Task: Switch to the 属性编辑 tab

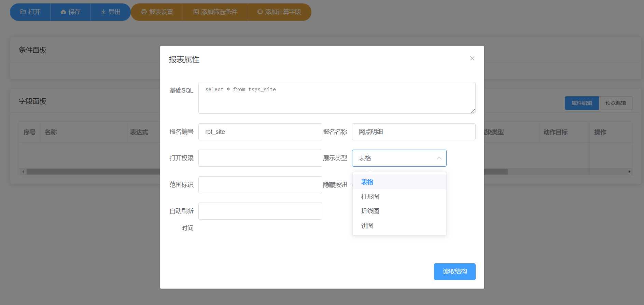Action: click(582, 103)
